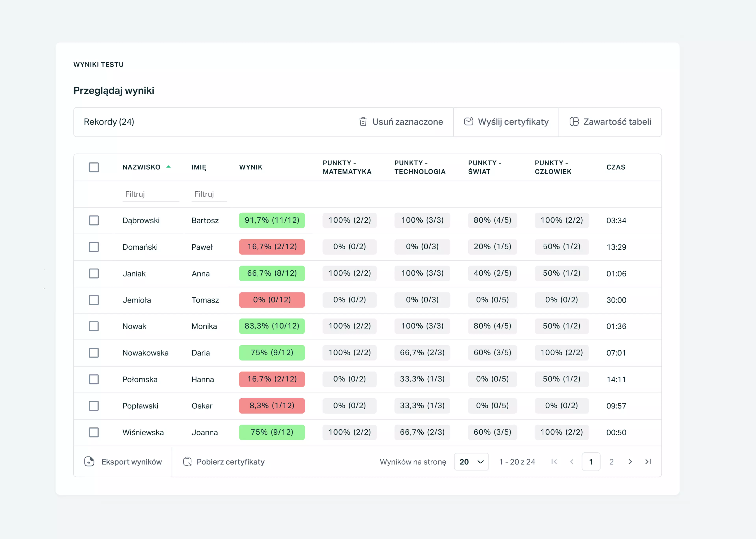756x539 pixels.
Task: Click the Przeglądaj wyniki heading
Action: coord(114,91)
